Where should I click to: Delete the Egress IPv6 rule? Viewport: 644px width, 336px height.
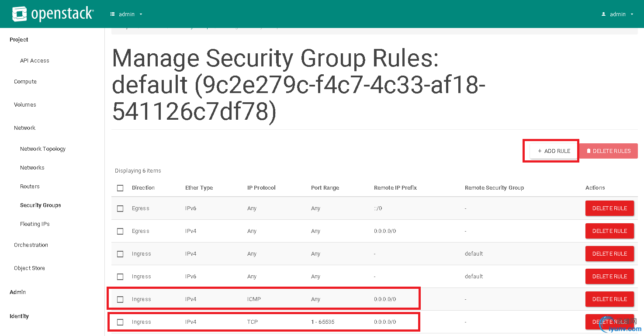(x=609, y=208)
